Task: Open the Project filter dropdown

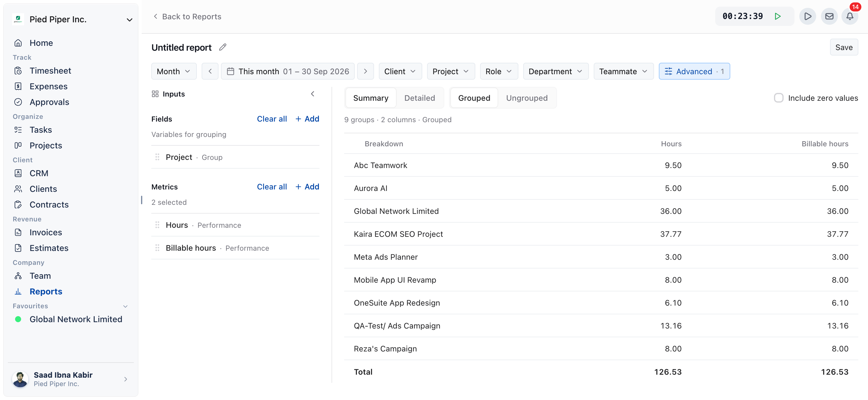Action: click(x=451, y=71)
